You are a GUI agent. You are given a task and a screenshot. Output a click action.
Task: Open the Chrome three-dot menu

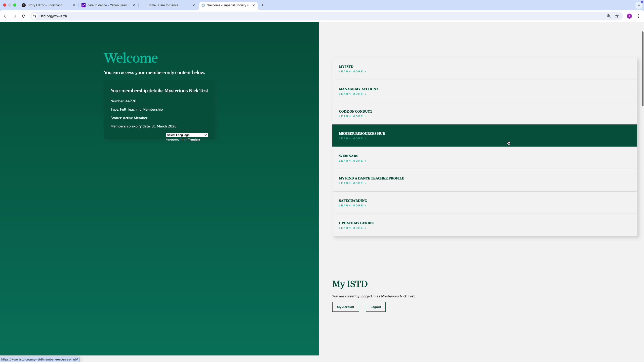click(x=638, y=16)
